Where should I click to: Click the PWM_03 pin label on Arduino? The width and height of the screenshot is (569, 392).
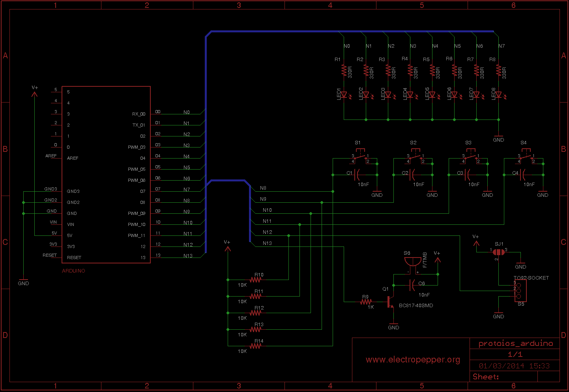[137, 147]
